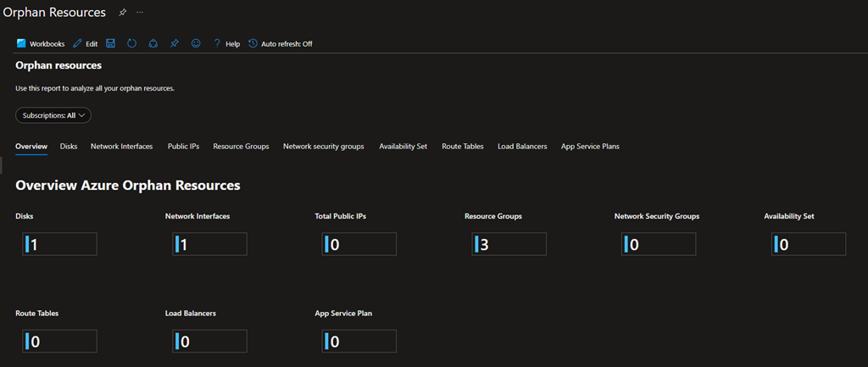Viewport: 868px width, 367px height.
Task: Open the Load Balancers tab
Action: click(x=522, y=147)
